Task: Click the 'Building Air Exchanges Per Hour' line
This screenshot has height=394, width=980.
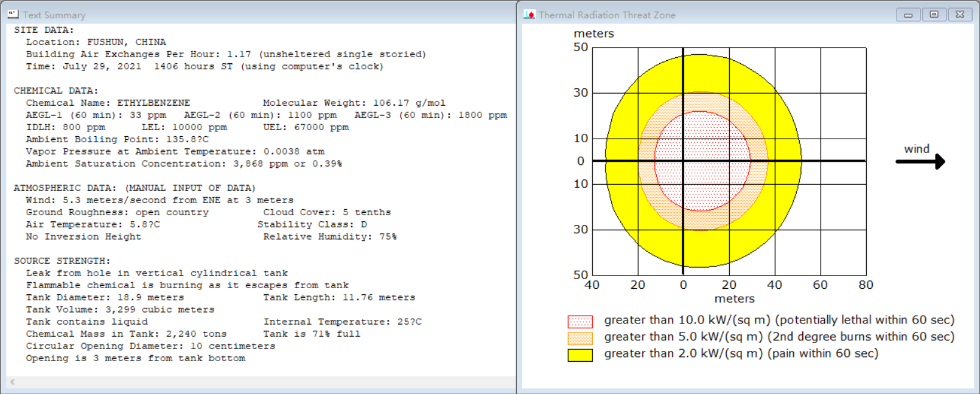Action: 226,54
